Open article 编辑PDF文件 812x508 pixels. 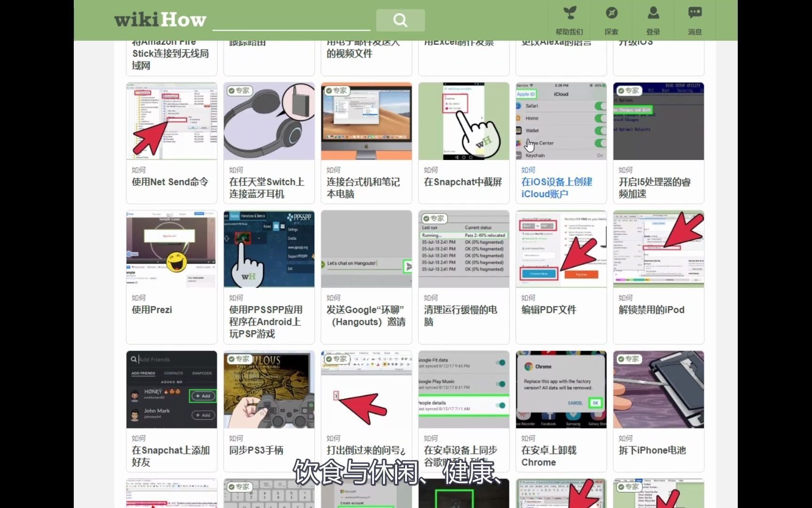(x=549, y=310)
